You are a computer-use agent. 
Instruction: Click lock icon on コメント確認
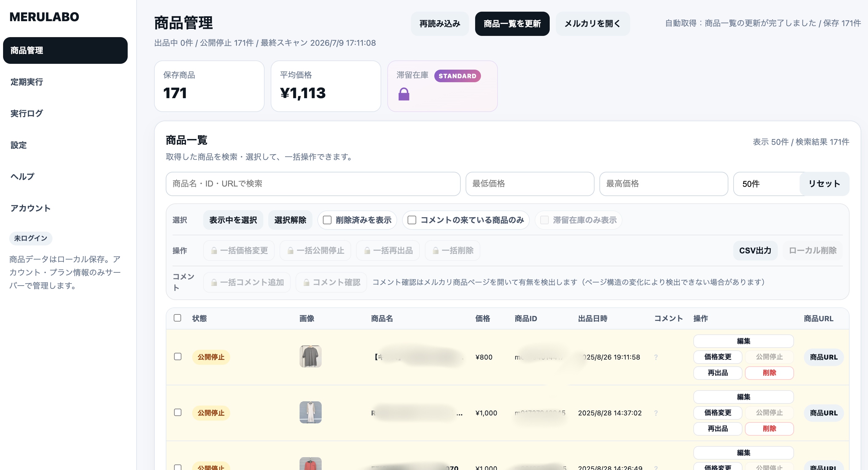(306, 282)
